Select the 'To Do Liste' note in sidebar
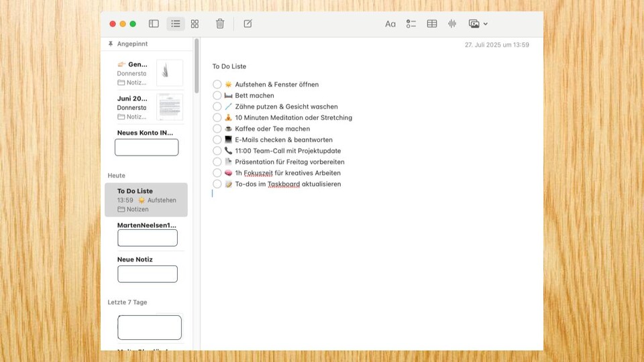The image size is (644, 362). point(146,200)
